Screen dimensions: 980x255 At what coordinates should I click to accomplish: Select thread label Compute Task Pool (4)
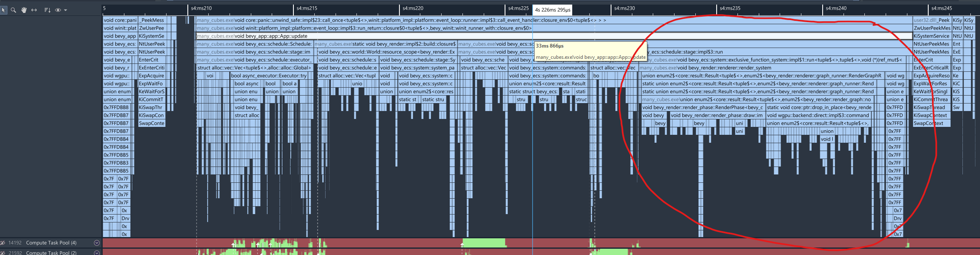click(51, 243)
